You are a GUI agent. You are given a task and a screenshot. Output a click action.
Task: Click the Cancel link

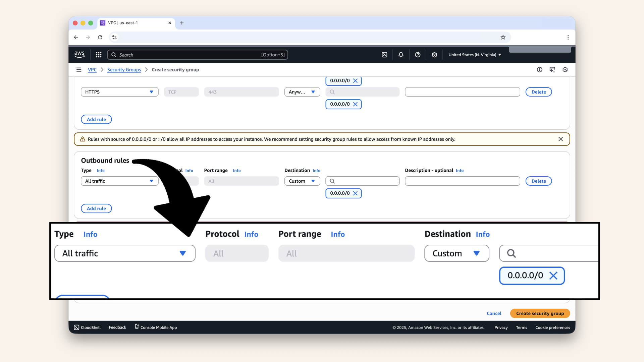coord(494,313)
